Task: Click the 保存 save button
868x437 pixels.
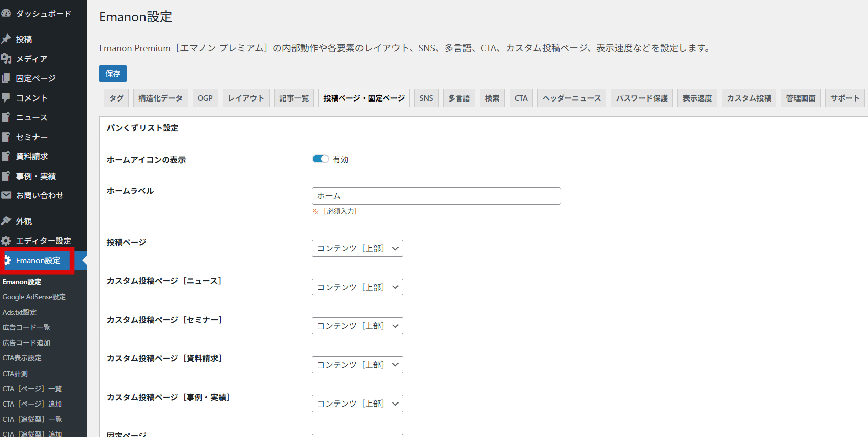Action: (x=113, y=74)
